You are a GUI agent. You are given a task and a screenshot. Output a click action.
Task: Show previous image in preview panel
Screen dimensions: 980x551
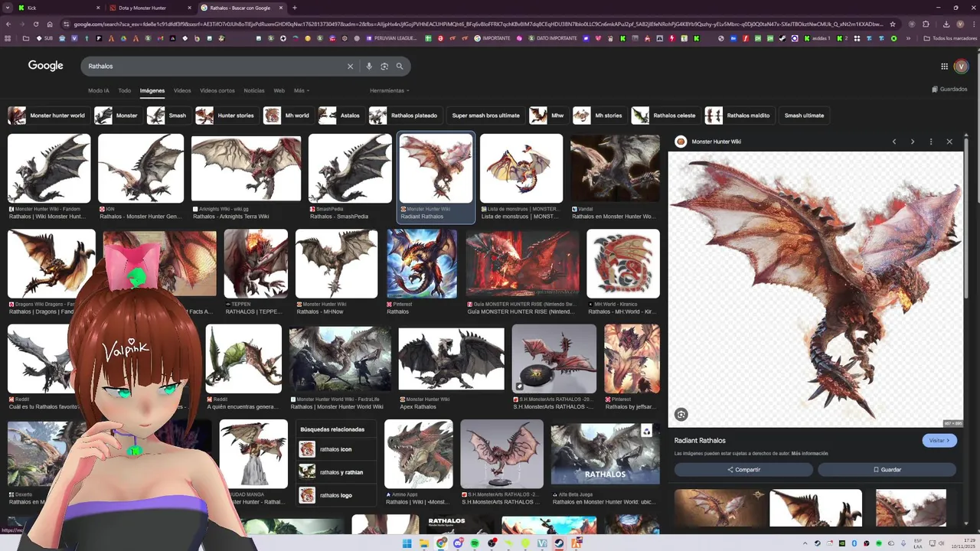coord(893,142)
